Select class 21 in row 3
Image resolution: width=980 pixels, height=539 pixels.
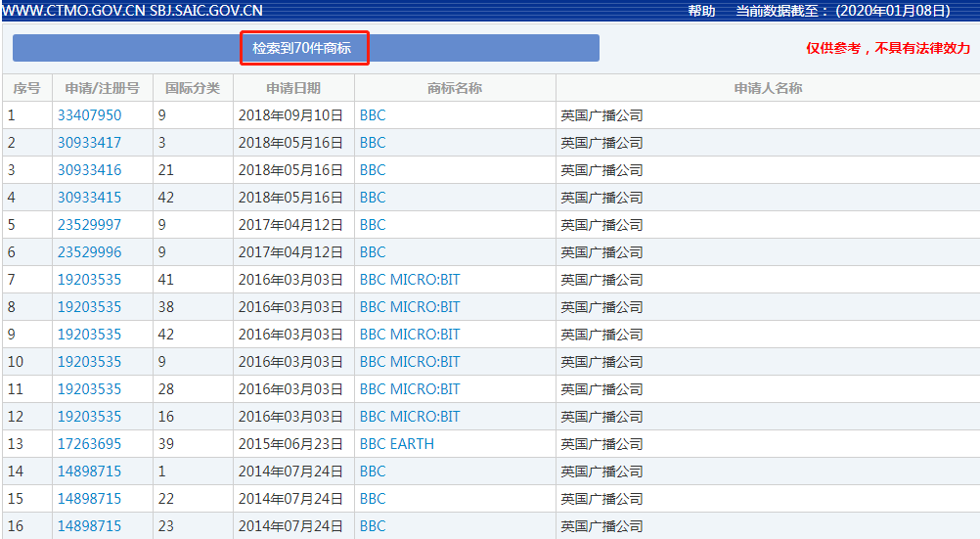[x=165, y=170]
